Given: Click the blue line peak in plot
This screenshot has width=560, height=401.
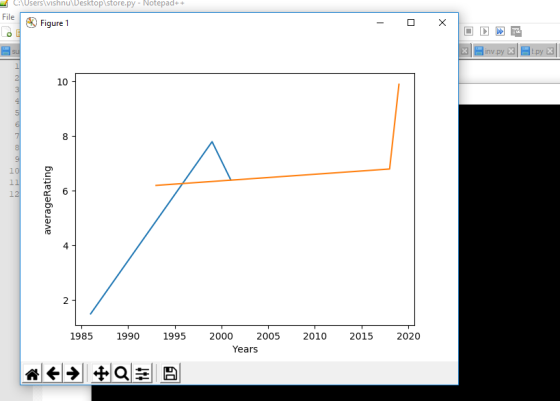Looking at the screenshot, I should pos(212,142).
